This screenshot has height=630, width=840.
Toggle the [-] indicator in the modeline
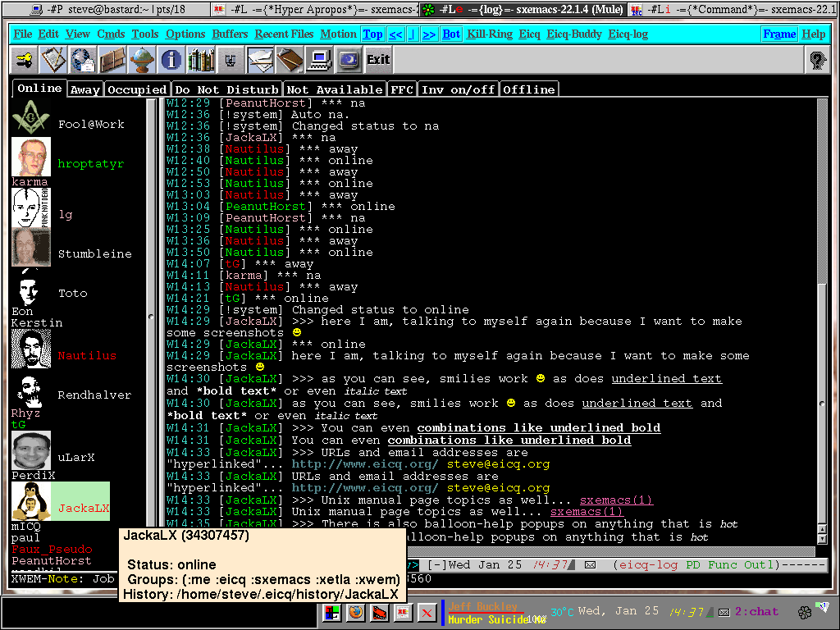click(x=436, y=564)
